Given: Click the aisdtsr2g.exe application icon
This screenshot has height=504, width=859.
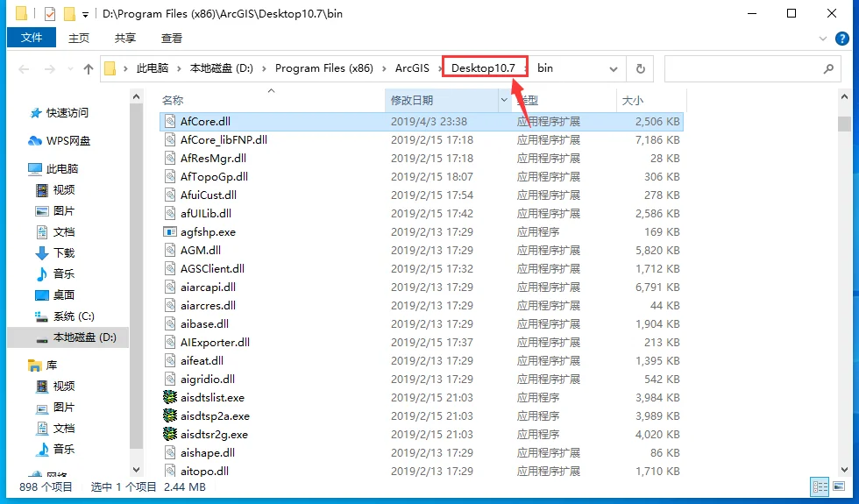Looking at the screenshot, I should pos(170,434).
